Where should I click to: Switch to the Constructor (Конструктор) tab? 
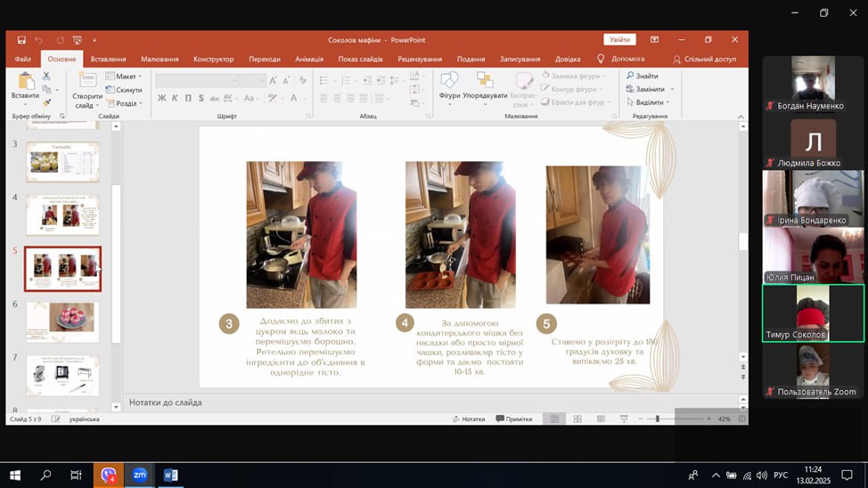pyautogui.click(x=213, y=59)
